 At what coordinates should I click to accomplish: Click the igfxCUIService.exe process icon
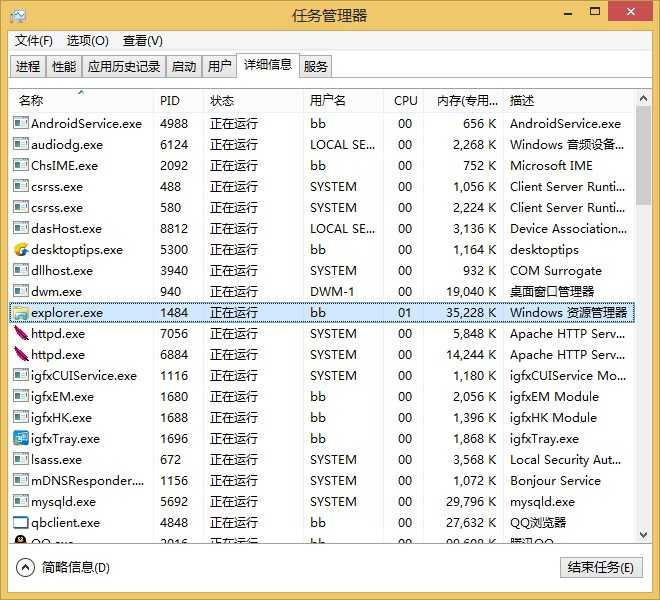(21, 375)
